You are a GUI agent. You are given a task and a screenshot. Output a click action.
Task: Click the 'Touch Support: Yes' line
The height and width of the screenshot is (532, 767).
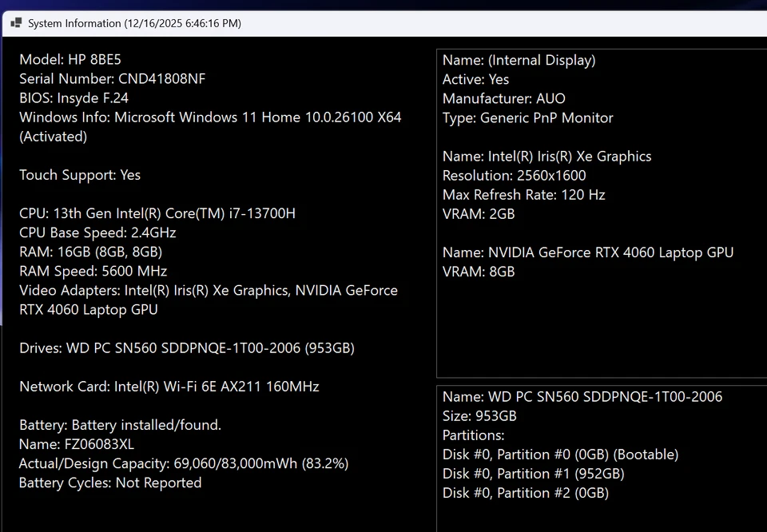coord(80,175)
